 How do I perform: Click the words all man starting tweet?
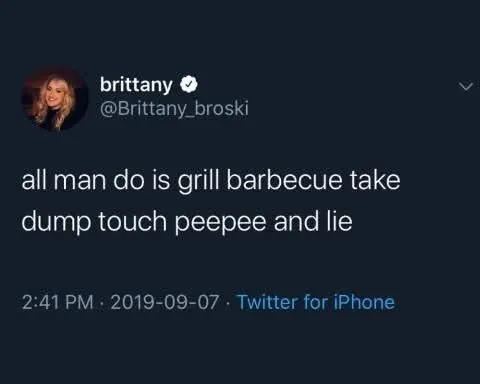coord(64,179)
